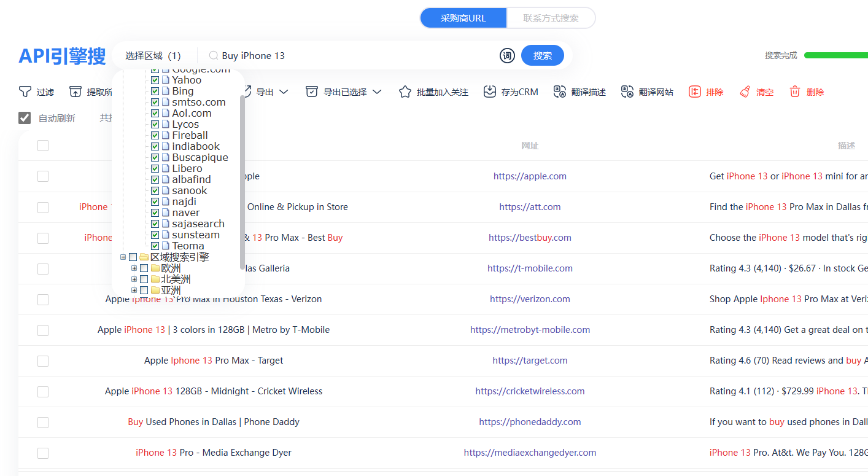Select the Buscapique tree item
This screenshot has width=868, height=476.
click(200, 157)
